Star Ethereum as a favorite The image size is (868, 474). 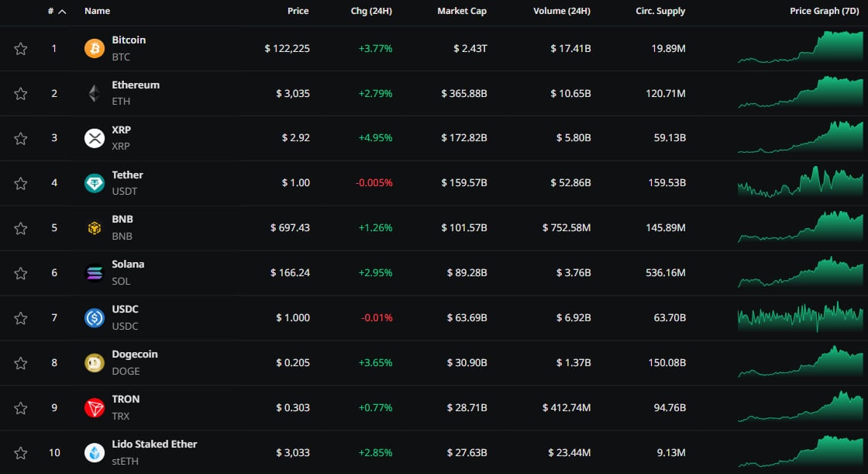[x=20, y=94]
